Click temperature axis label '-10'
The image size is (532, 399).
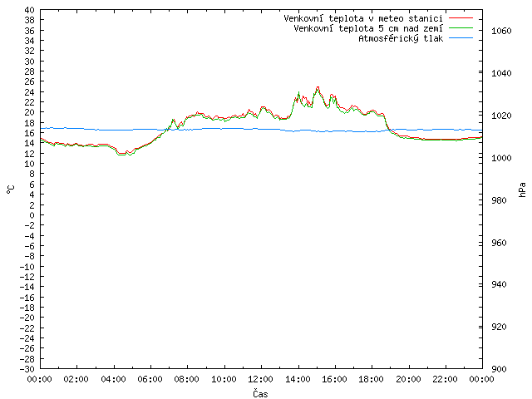coord(27,267)
